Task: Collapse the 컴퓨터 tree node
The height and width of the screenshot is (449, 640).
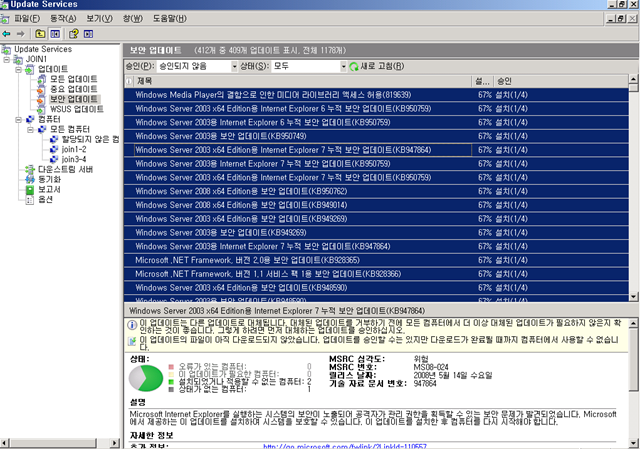Action: click(x=18, y=120)
